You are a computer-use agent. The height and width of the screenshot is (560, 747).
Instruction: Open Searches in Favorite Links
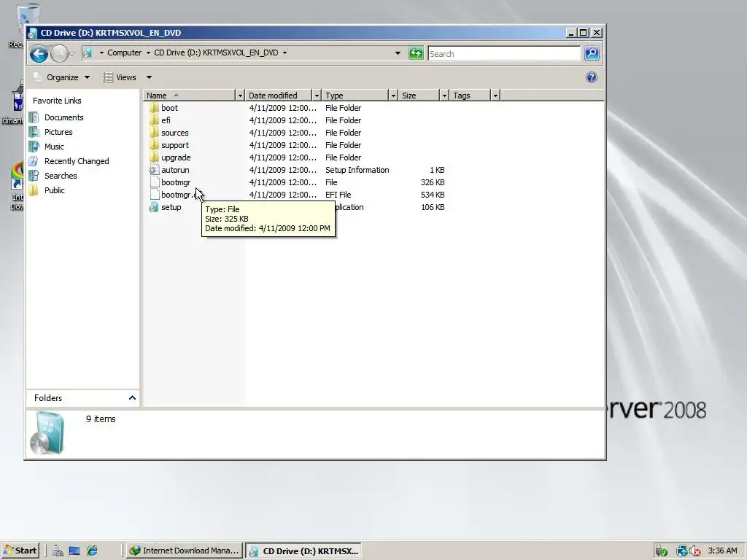[x=61, y=175]
